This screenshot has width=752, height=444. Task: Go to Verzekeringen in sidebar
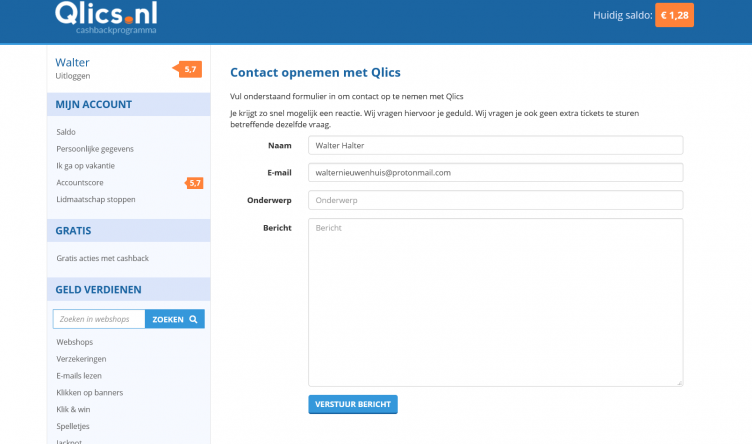(81, 359)
